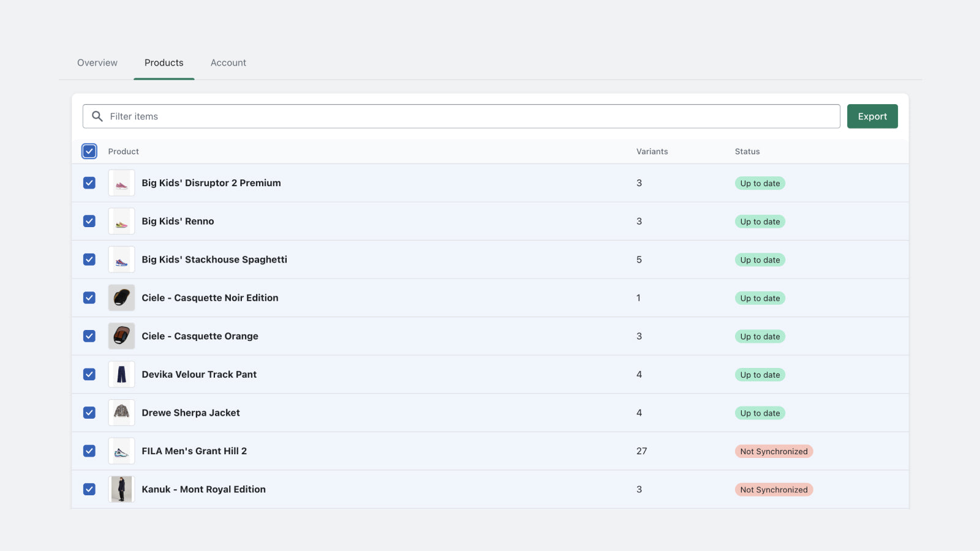Click the Big Kids' Renno shoe thumbnail
980x551 pixels.
(x=121, y=222)
